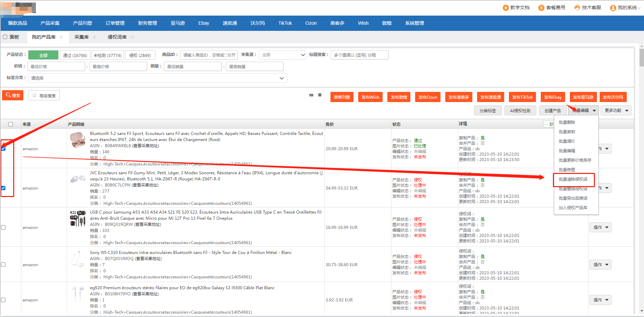Expand the 标签分类 dropdown
The image size is (644, 317).
click(157, 78)
